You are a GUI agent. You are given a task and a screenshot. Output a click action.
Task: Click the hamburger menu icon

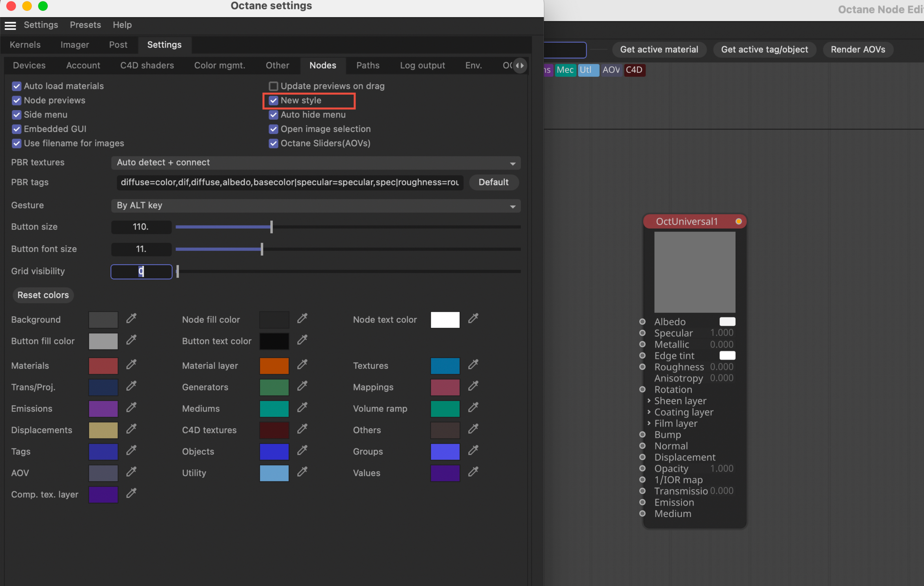[x=10, y=25]
